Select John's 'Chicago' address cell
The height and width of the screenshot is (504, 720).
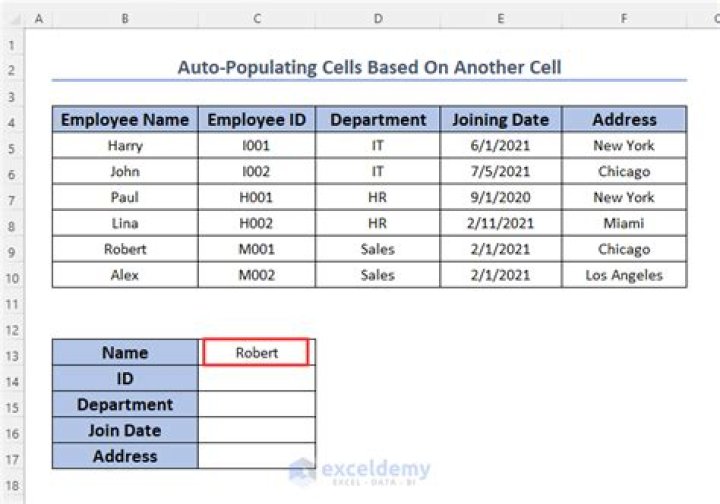[624, 171]
